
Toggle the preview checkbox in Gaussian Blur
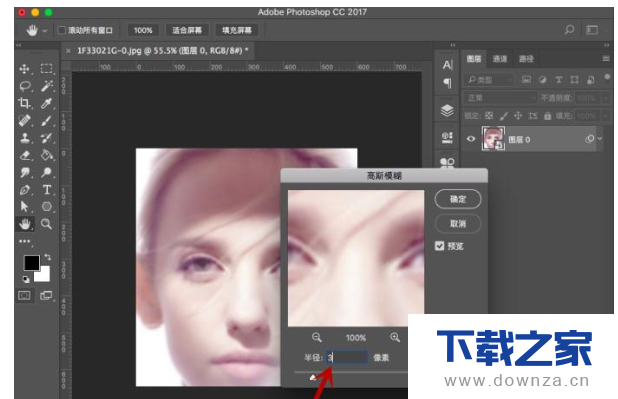(x=439, y=246)
